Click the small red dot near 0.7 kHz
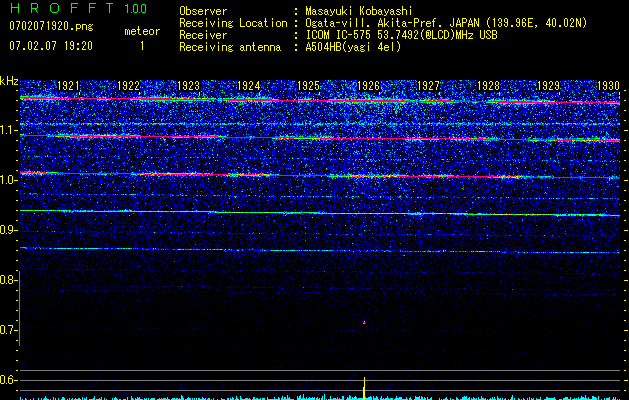 [364, 322]
